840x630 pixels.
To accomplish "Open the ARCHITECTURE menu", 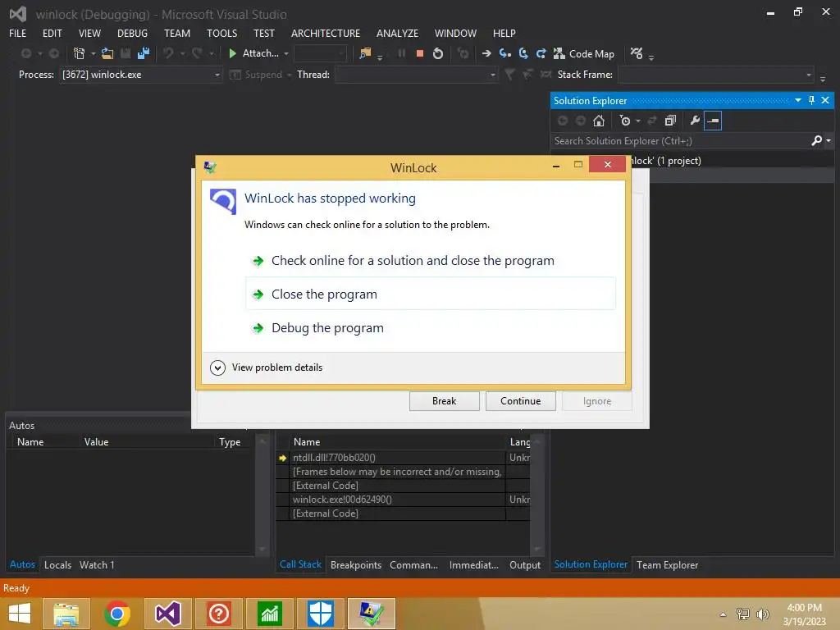I will click(x=326, y=33).
